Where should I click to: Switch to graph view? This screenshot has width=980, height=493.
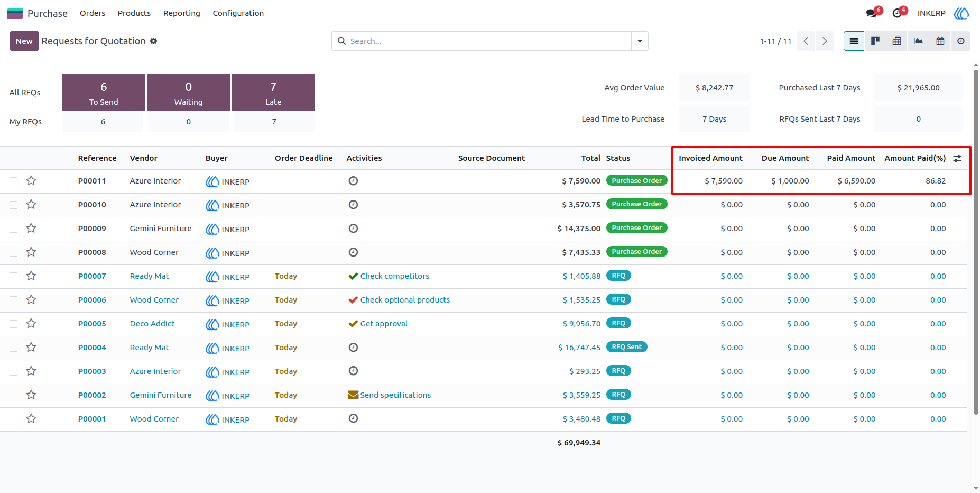919,41
